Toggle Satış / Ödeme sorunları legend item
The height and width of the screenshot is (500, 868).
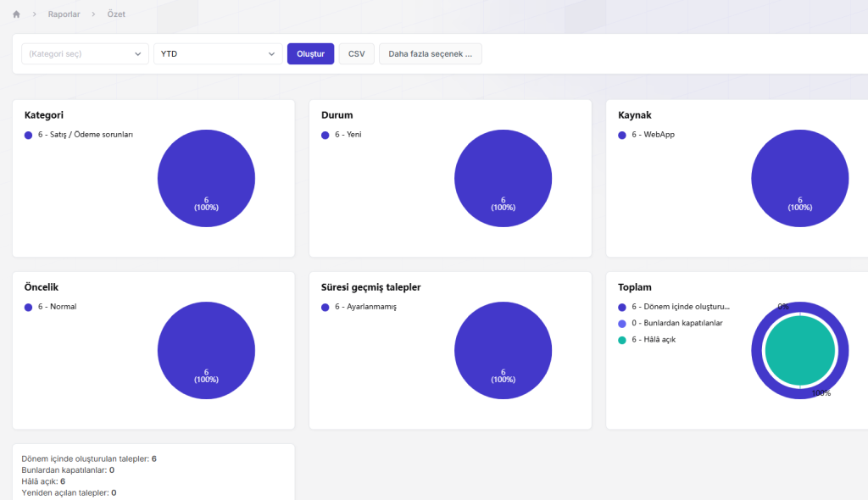click(x=79, y=135)
